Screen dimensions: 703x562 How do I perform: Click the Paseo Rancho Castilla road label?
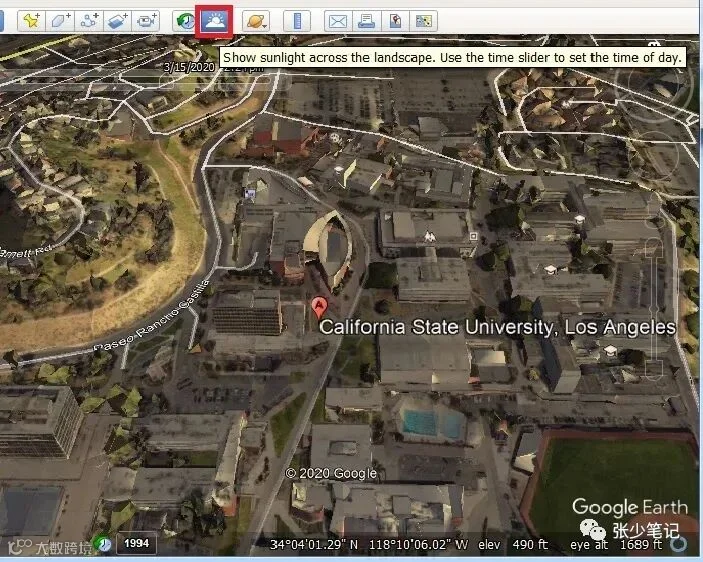[152, 316]
